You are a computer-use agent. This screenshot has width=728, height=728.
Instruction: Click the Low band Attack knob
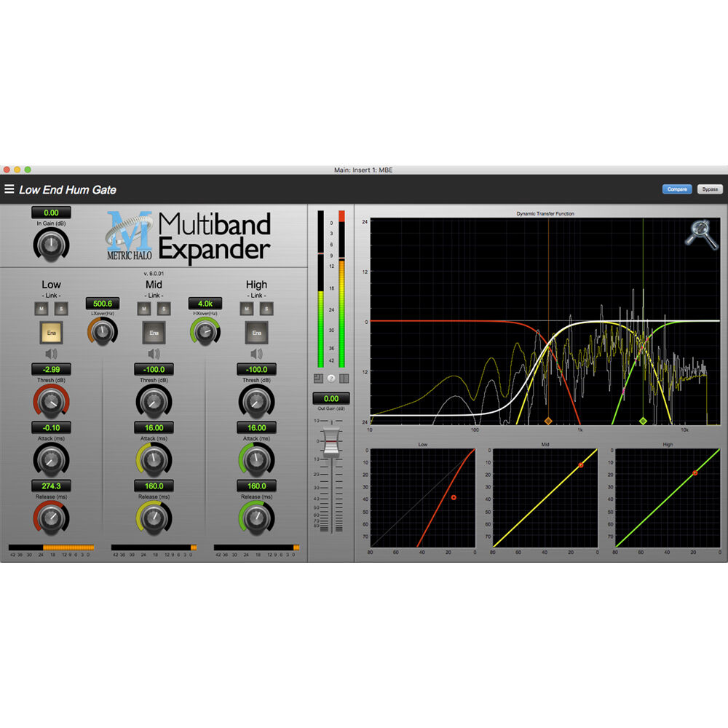[x=51, y=459]
